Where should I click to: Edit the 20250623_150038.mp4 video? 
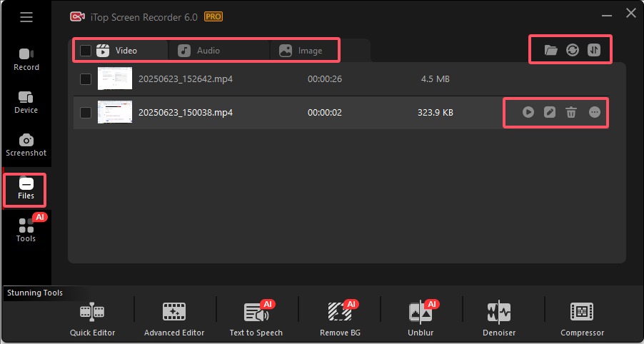pos(549,112)
